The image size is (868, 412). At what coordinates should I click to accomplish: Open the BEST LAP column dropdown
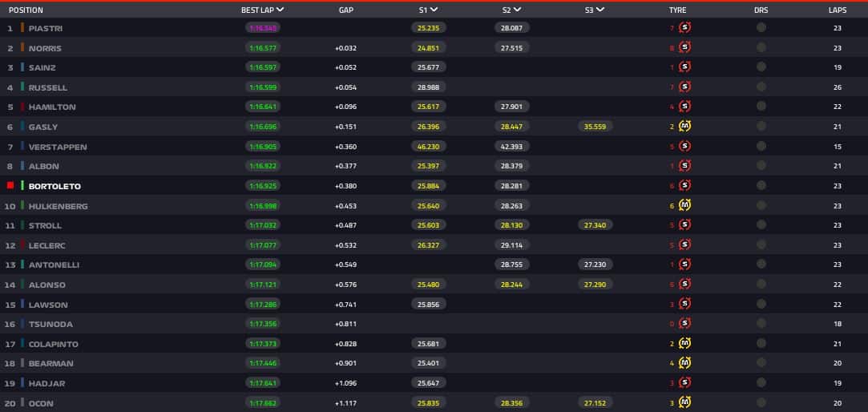(280, 10)
